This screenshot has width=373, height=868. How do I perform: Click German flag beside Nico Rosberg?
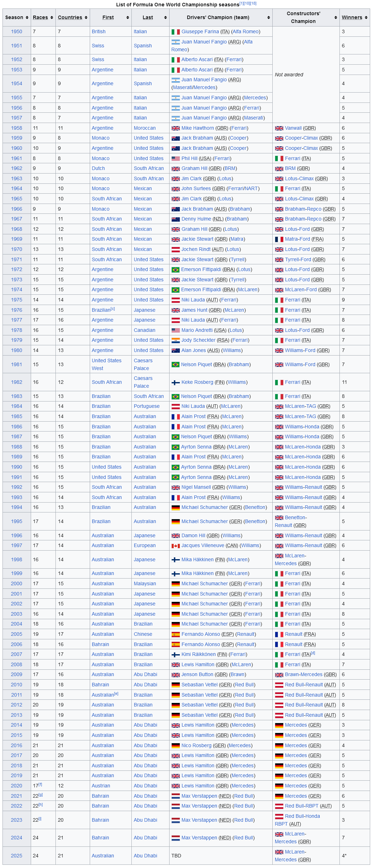click(x=176, y=746)
